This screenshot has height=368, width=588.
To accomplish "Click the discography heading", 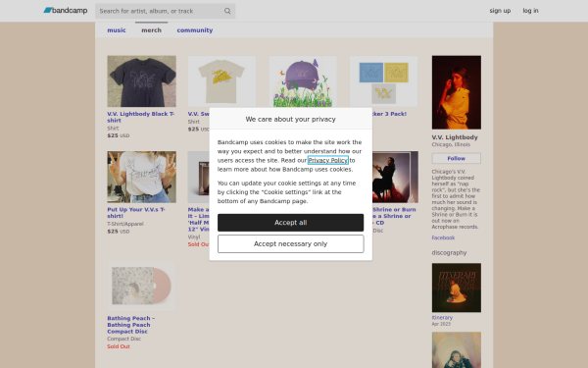I will coord(449,253).
